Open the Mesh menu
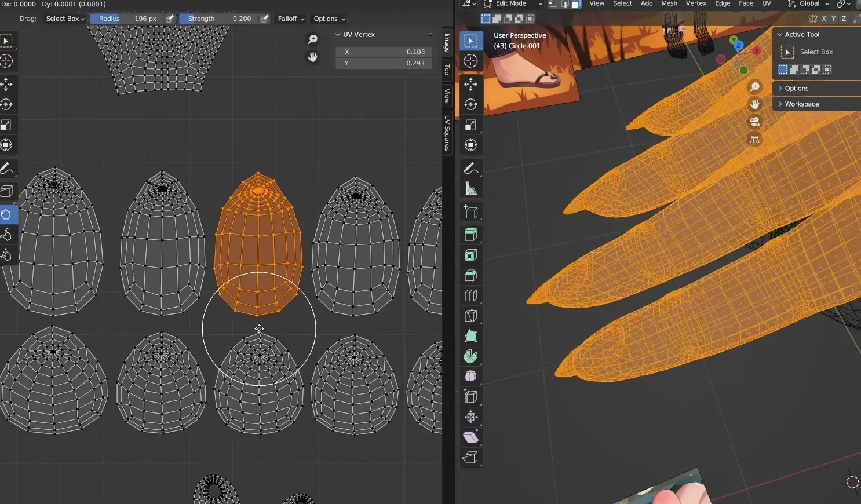 (x=669, y=4)
